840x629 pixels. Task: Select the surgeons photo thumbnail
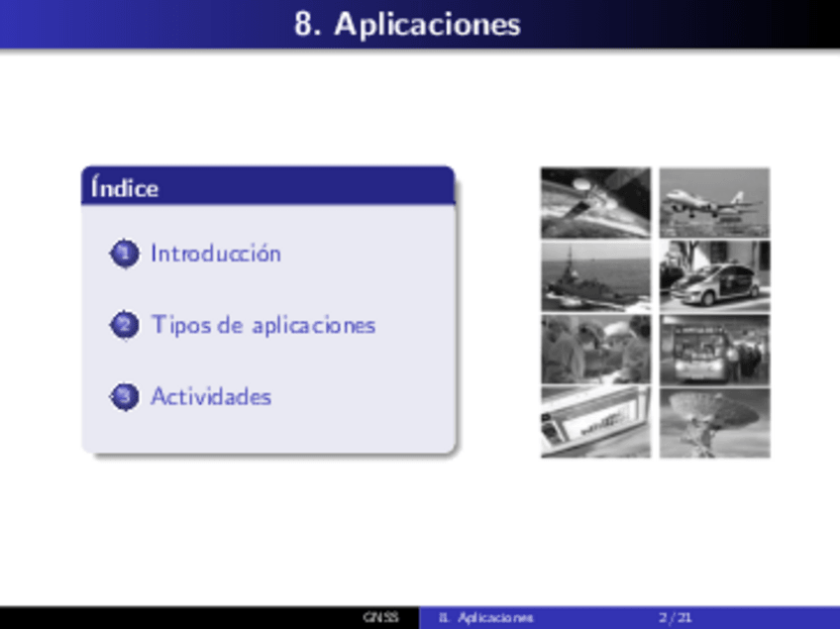pyautogui.click(x=595, y=350)
